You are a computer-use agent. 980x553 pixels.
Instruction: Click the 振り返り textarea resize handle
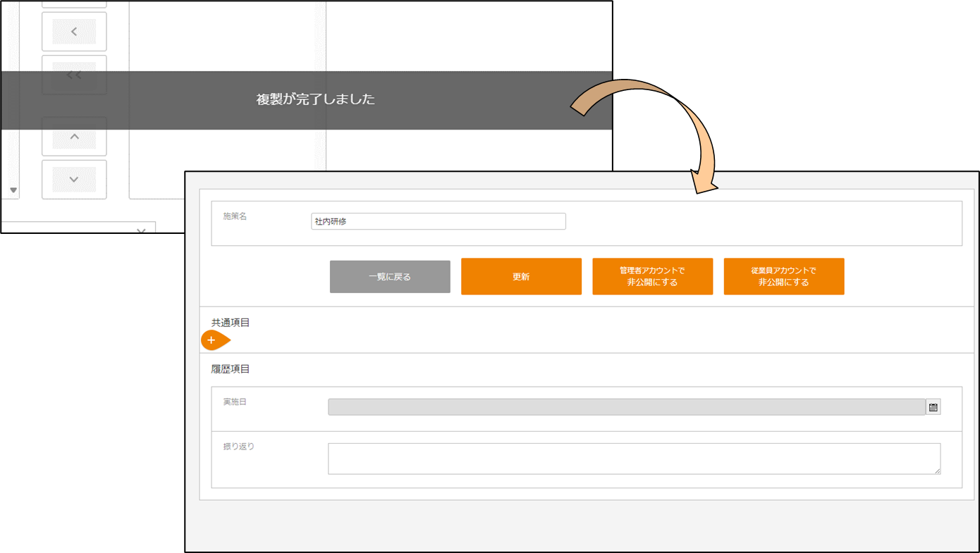click(x=936, y=471)
